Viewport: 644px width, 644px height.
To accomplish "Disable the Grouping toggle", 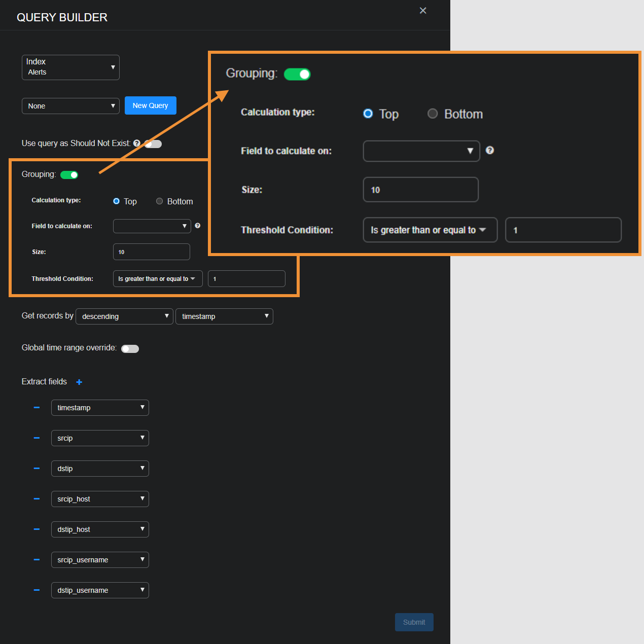I will click(69, 174).
